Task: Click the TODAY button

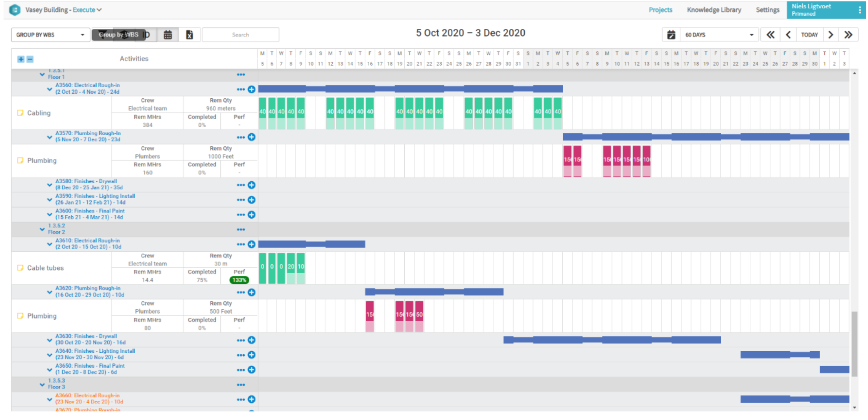Action: click(x=809, y=35)
